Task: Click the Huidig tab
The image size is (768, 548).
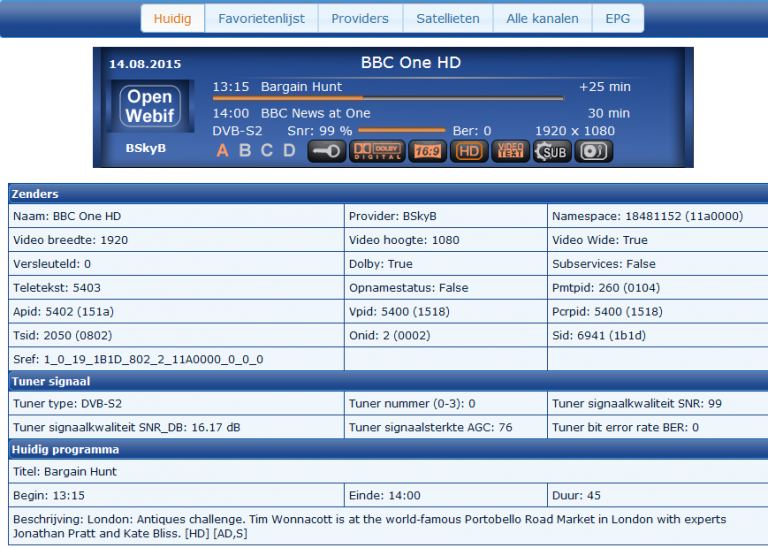Action: tap(173, 18)
